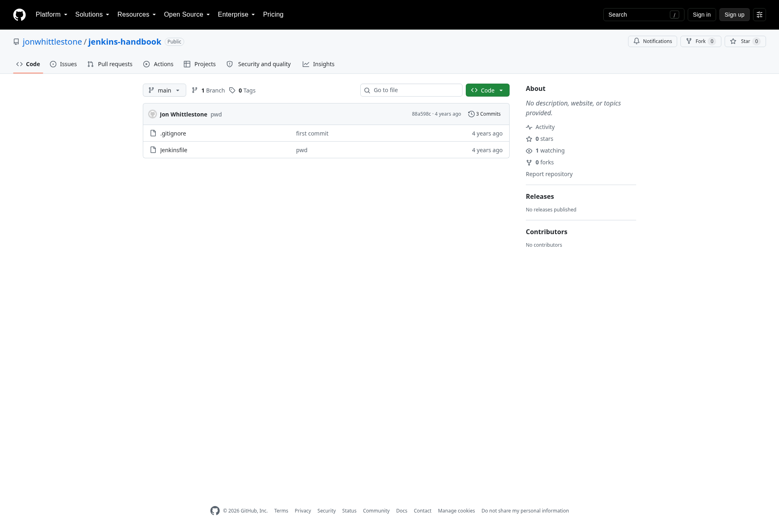Screen dimensions: 779x532
Task: Expand the Open Source menu
Action: (x=187, y=15)
